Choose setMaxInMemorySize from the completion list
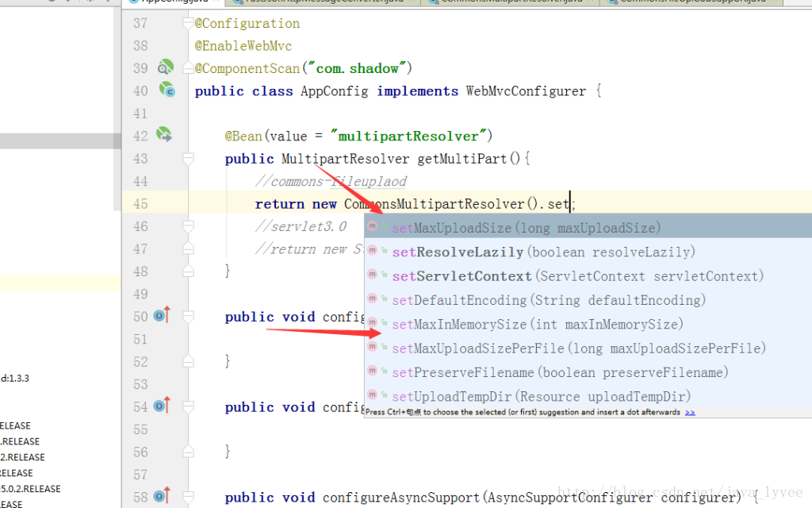 (588, 324)
